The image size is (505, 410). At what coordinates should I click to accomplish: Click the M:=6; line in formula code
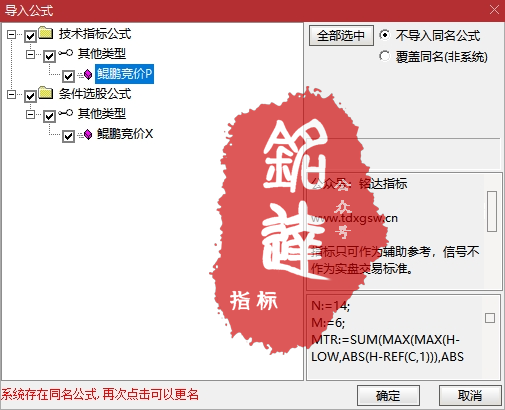pos(328,323)
